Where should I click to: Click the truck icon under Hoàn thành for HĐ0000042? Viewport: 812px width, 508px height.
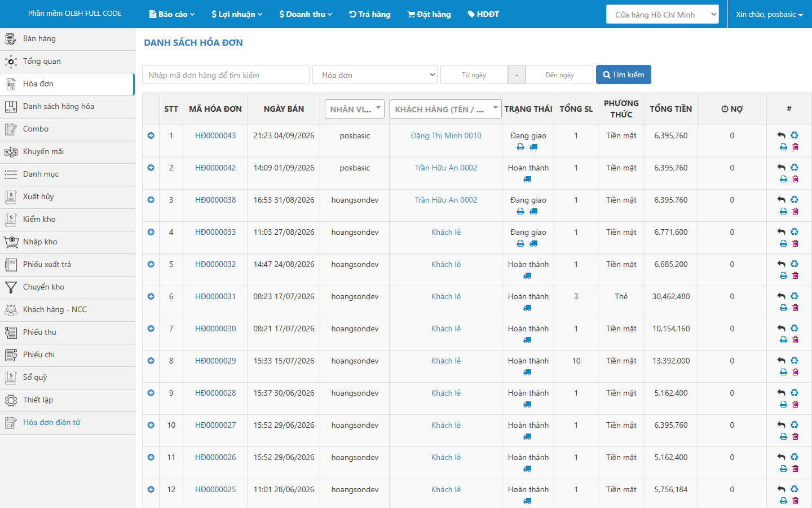pos(527,179)
